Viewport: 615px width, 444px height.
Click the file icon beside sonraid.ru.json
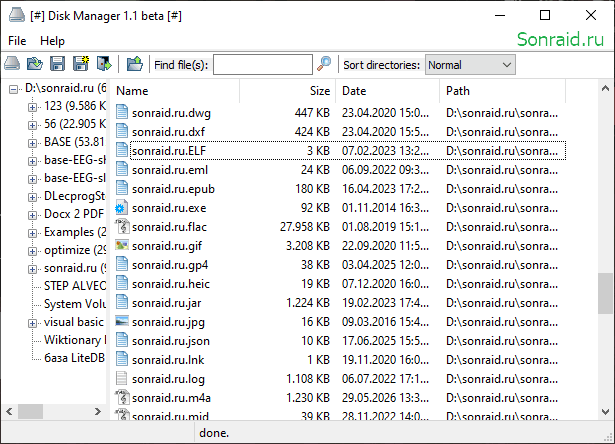(x=122, y=340)
